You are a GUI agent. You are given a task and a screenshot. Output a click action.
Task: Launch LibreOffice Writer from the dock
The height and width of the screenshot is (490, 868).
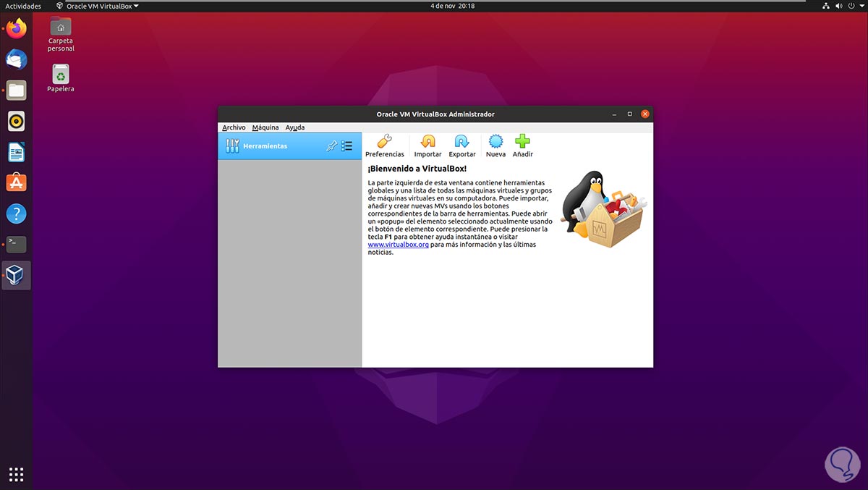click(17, 152)
